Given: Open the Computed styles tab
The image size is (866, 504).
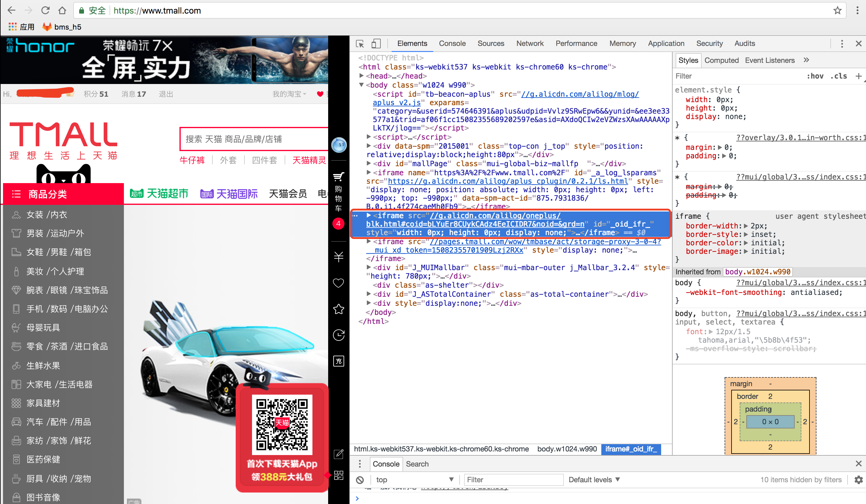Looking at the screenshot, I should tap(721, 60).
